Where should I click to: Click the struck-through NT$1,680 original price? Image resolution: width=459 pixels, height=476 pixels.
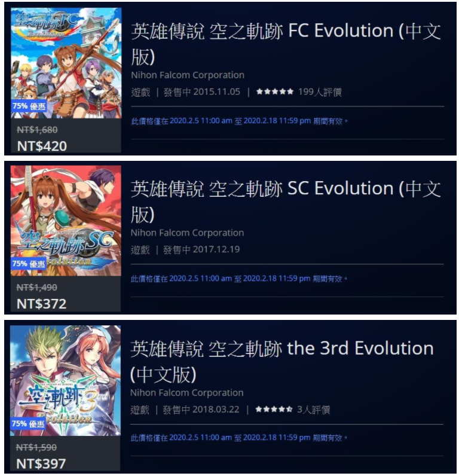(x=37, y=130)
